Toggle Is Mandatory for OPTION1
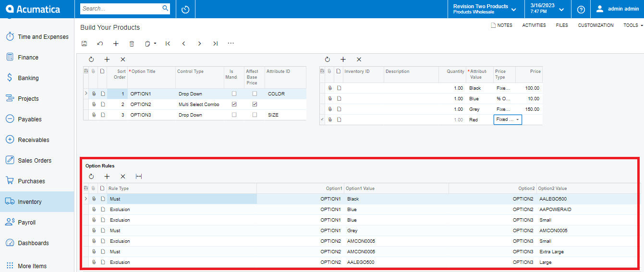 pyautogui.click(x=234, y=94)
